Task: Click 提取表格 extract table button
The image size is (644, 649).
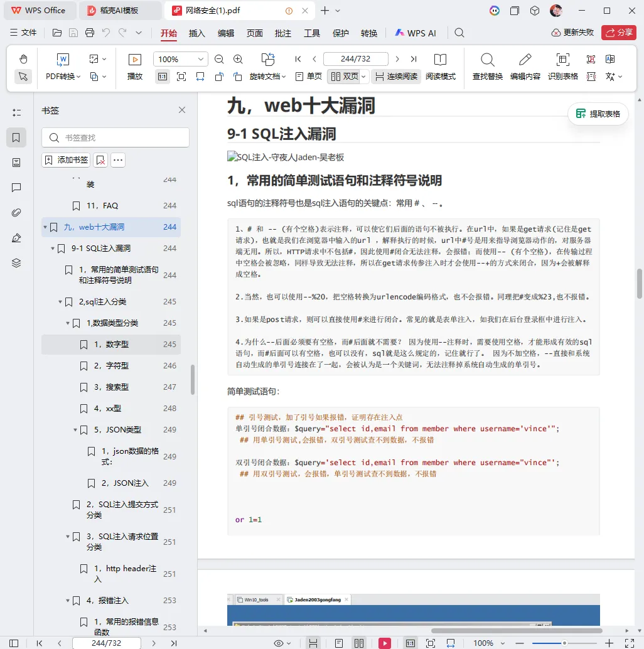Action: 598,114
